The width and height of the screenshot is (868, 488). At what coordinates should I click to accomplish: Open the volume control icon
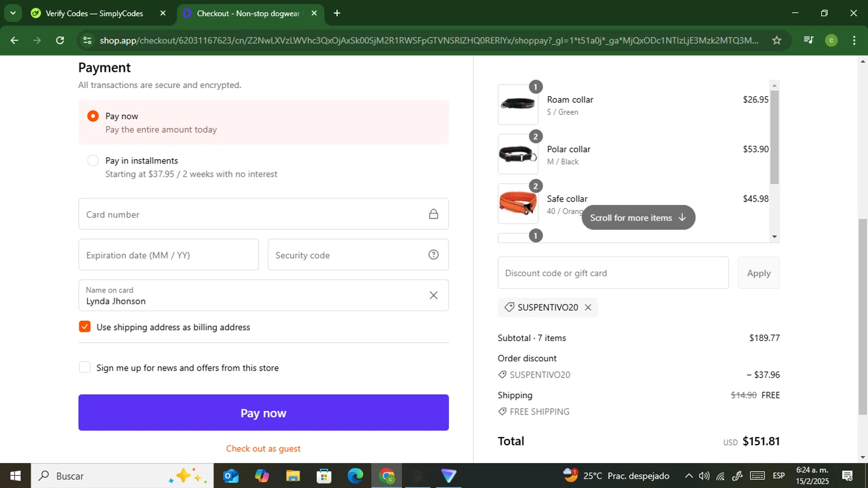[x=704, y=476]
